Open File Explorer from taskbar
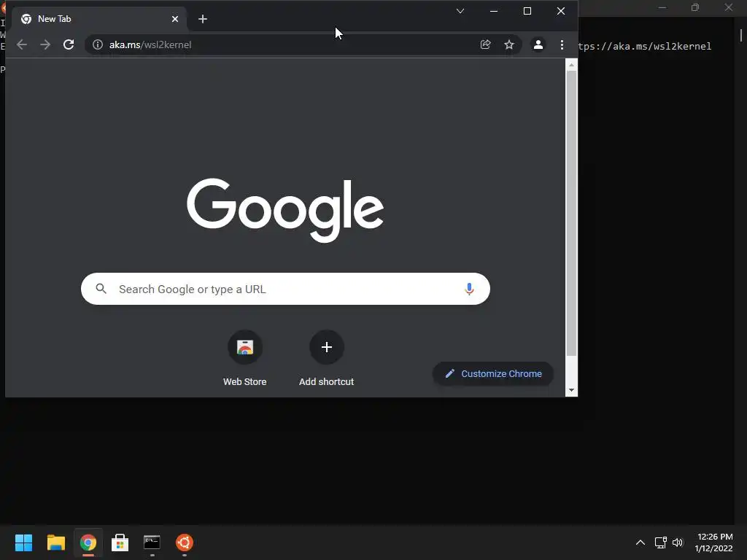The image size is (747, 560). pyautogui.click(x=55, y=542)
